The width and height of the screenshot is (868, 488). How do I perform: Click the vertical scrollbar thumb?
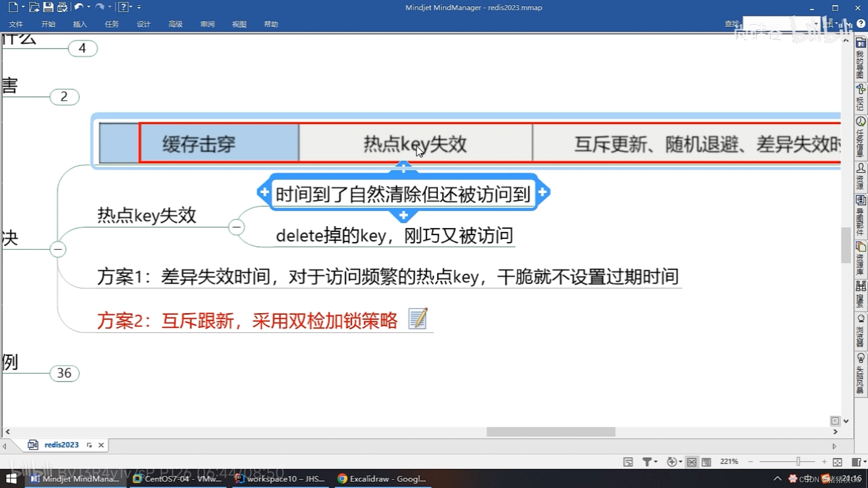(846, 245)
